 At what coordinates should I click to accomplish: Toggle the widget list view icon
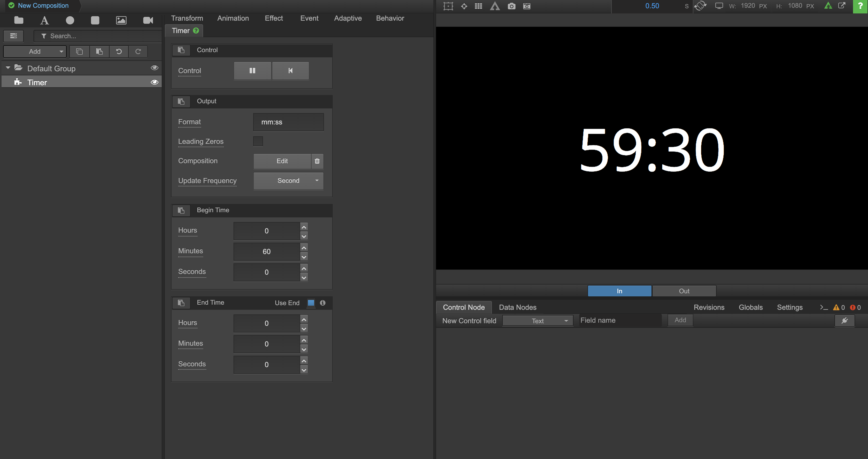point(13,36)
